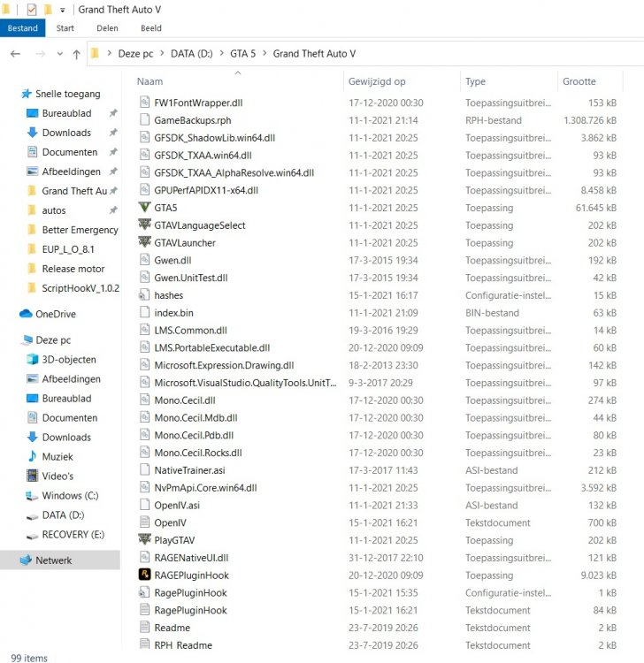
Task: Select the GFSDK_ShadowLib.win64.dll file
Action: click(x=215, y=138)
